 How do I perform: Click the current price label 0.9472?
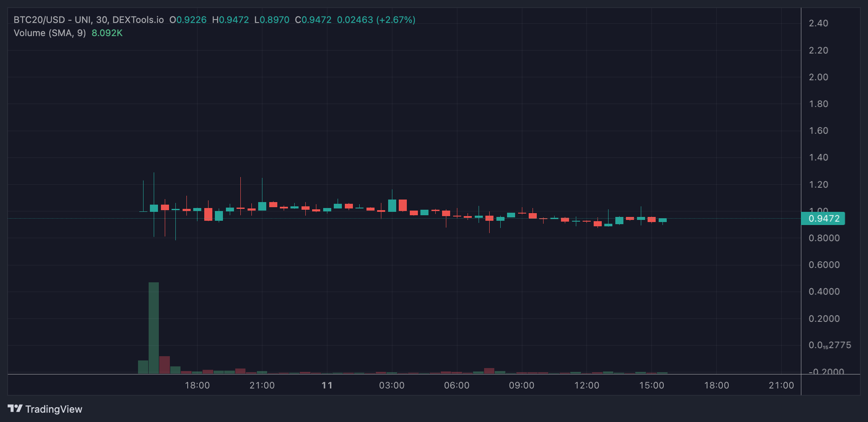tap(823, 219)
